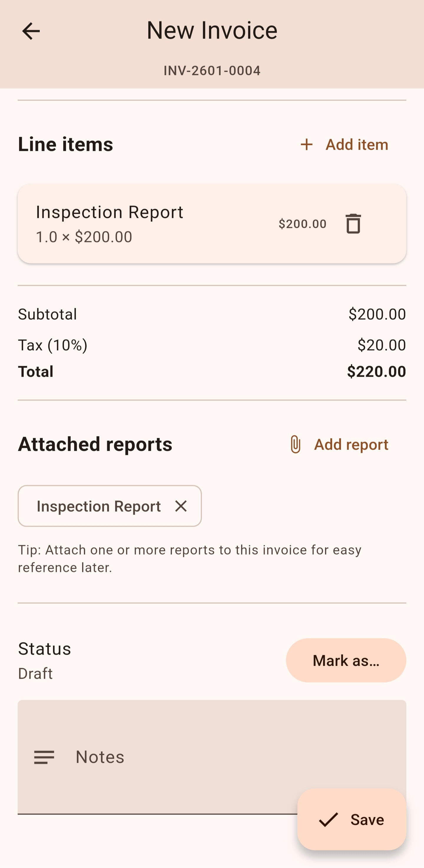Tap the invoice number INV-2601-0004
Viewport: 424px width, 868px height.
tap(212, 71)
